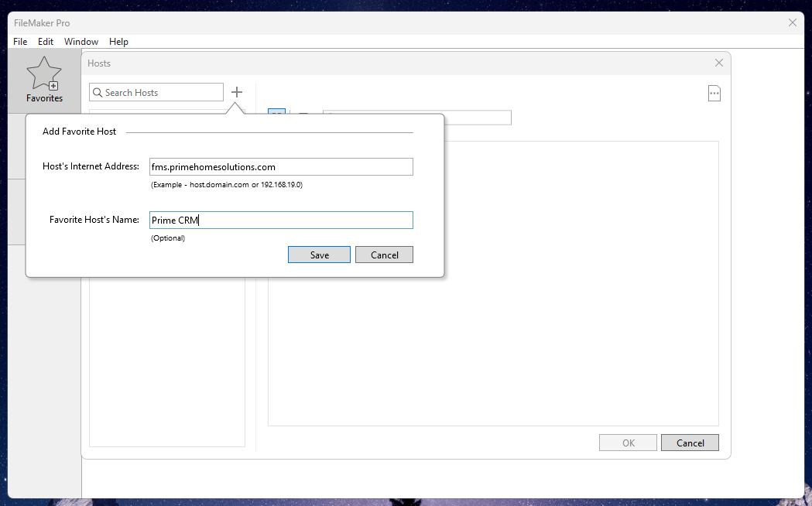The width and height of the screenshot is (812, 506).
Task: Open the Favorites panel star icon
Action: click(x=44, y=74)
